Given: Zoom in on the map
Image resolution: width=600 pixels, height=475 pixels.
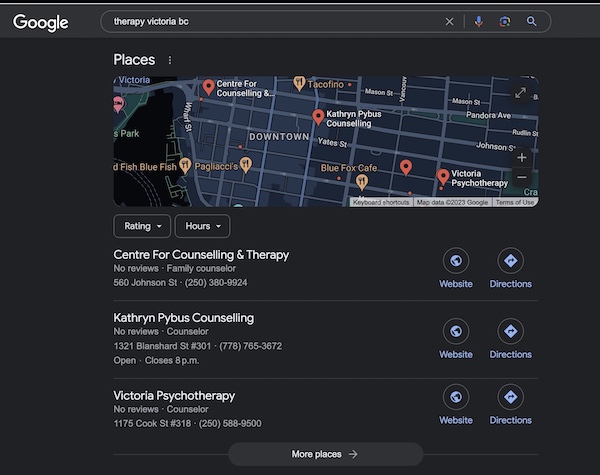Looking at the screenshot, I should [x=522, y=157].
